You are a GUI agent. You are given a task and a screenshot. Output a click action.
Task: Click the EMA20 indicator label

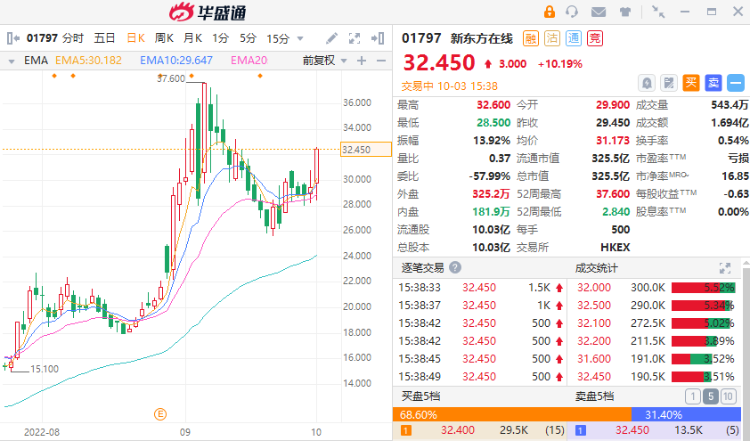tap(249, 60)
